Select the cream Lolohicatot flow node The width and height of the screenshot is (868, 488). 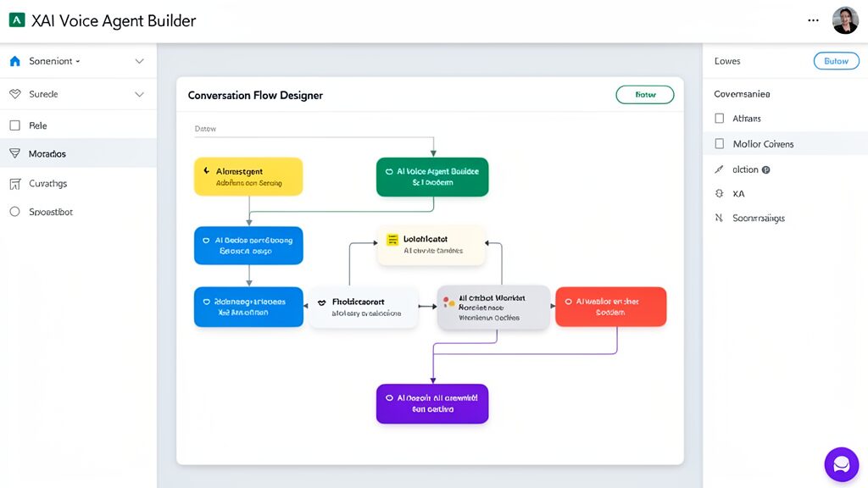(431, 245)
